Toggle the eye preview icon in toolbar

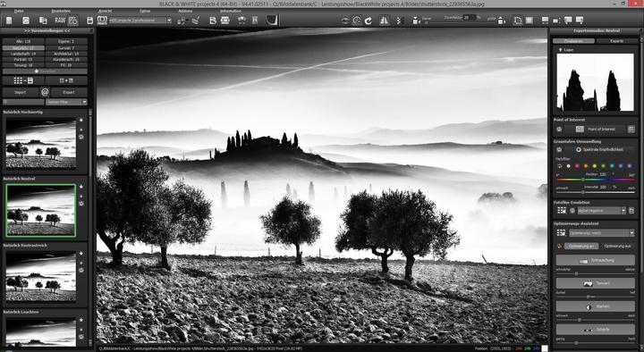(x=345, y=21)
